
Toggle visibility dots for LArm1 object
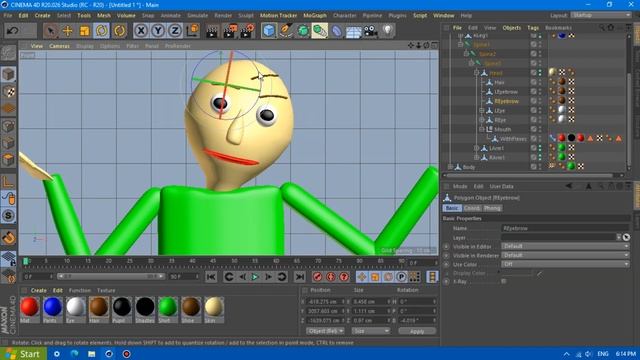pos(540,148)
